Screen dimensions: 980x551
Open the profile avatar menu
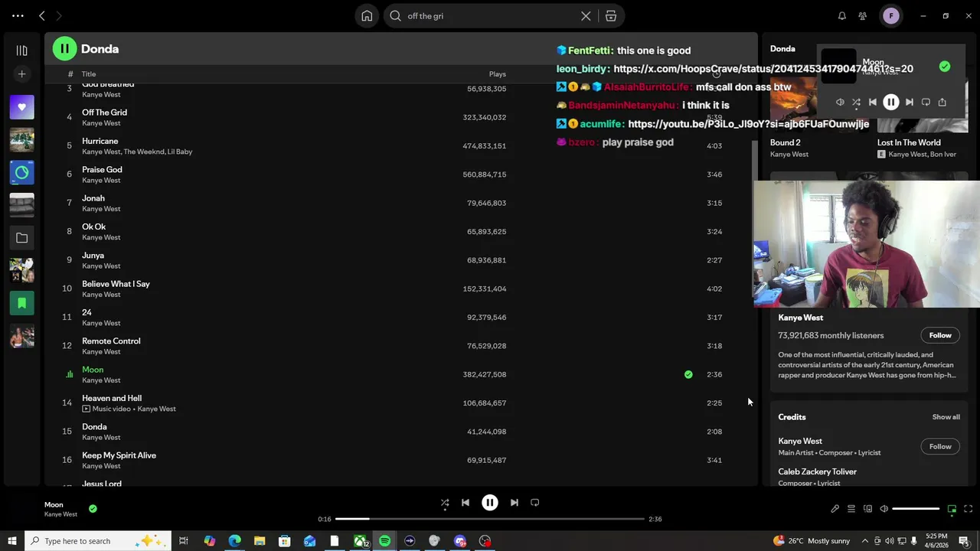coord(890,15)
